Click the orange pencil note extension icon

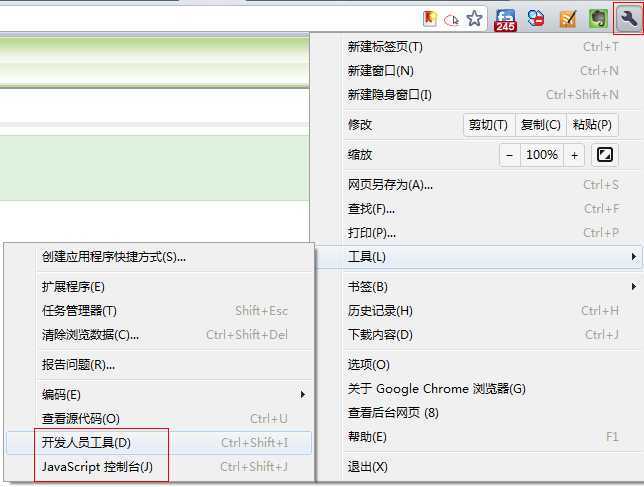coord(568,18)
